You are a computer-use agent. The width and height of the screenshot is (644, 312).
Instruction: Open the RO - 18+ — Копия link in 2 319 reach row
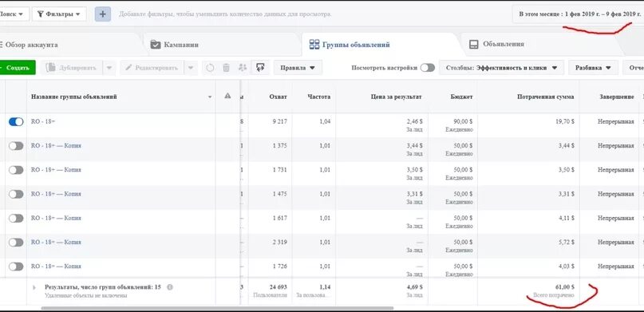click(x=57, y=243)
